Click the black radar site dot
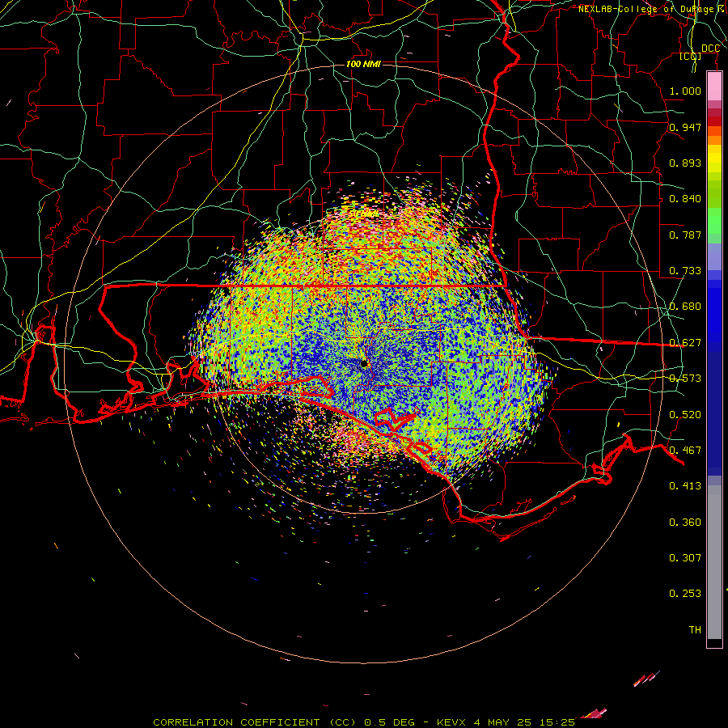 point(364,363)
